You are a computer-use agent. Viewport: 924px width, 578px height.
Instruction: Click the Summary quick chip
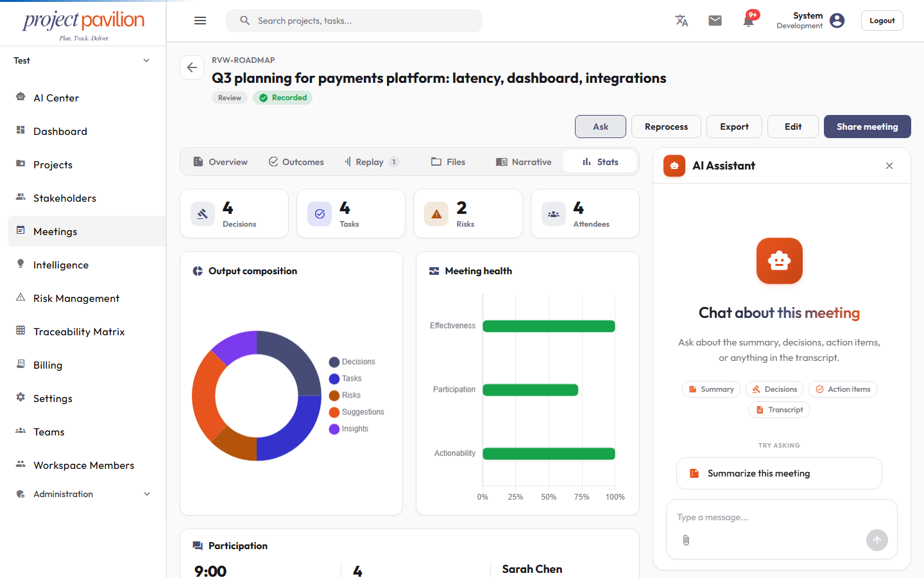click(711, 389)
